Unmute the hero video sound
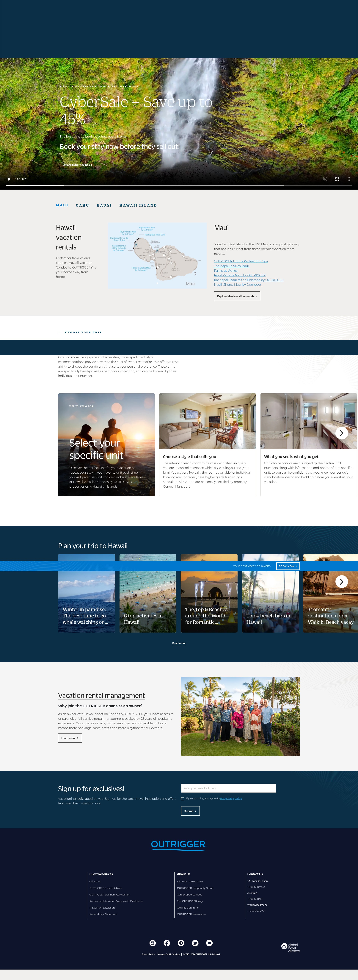Screen dimensions: 358x980 (x=325, y=179)
